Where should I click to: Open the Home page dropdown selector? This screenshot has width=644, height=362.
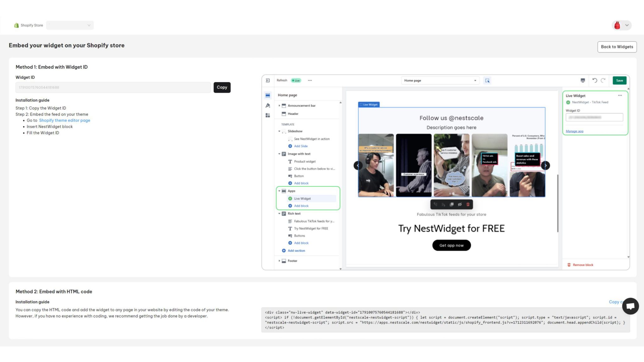click(440, 80)
